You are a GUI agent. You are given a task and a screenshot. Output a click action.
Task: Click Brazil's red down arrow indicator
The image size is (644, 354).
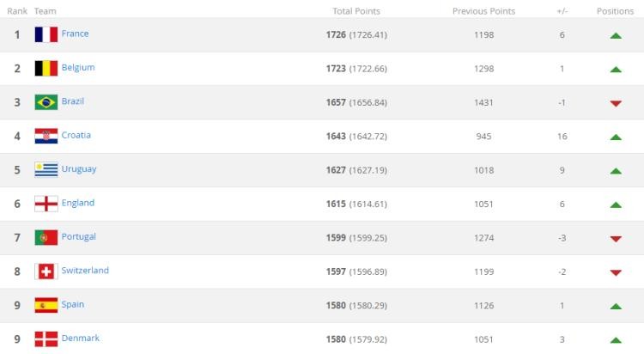[616, 103]
